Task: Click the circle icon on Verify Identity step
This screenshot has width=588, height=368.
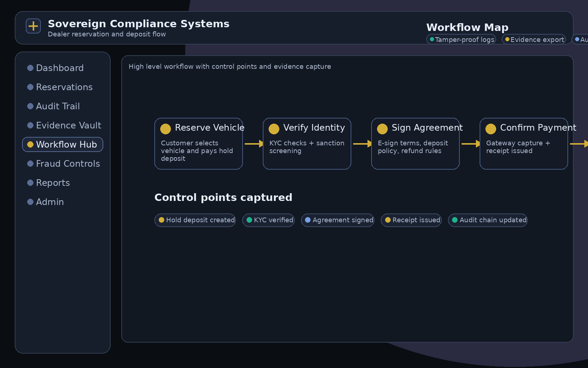Action: (x=274, y=129)
